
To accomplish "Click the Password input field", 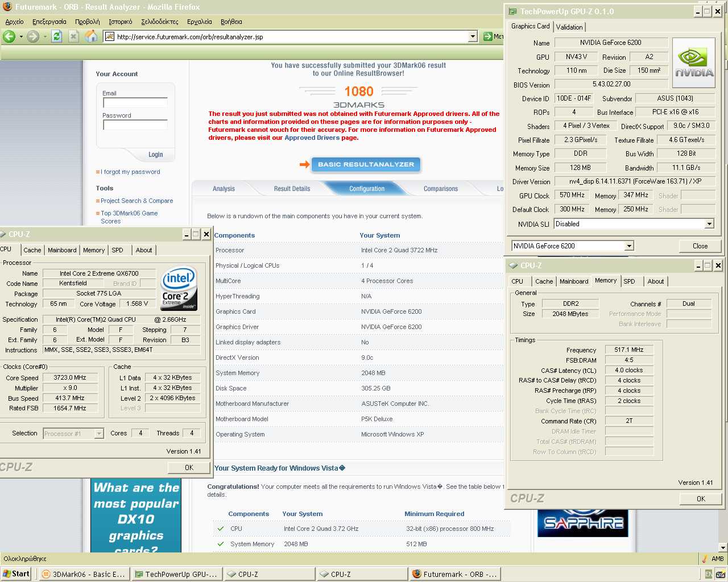I will click(135, 124).
